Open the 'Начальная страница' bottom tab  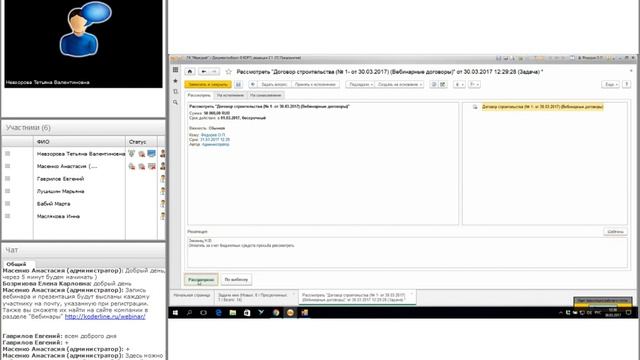click(192, 295)
